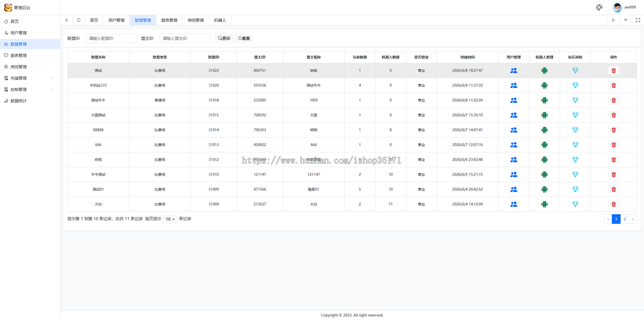This screenshot has width=644, height=320.
Task: Delete alliance 31009 row
Action: click(613, 189)
